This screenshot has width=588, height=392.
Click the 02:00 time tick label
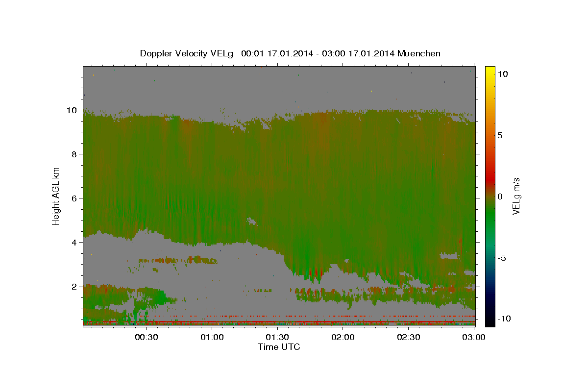(343, 337)
